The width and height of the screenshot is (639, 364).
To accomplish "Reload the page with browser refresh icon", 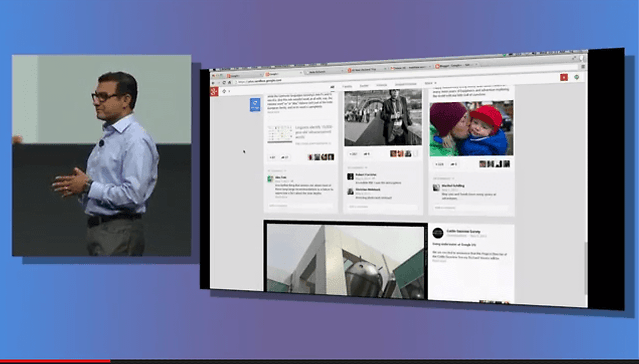I will 224,82.
